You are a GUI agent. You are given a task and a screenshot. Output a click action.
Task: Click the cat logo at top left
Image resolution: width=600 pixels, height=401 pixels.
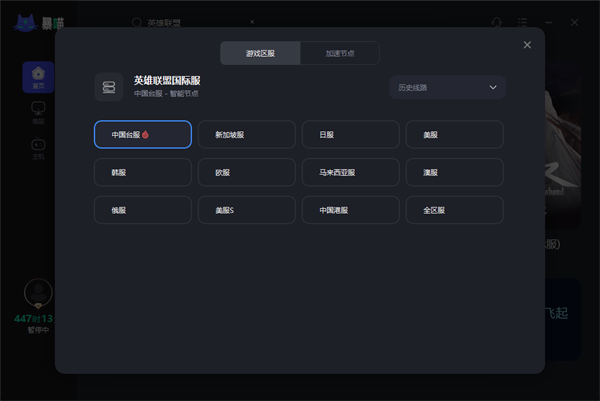(25, 22)
